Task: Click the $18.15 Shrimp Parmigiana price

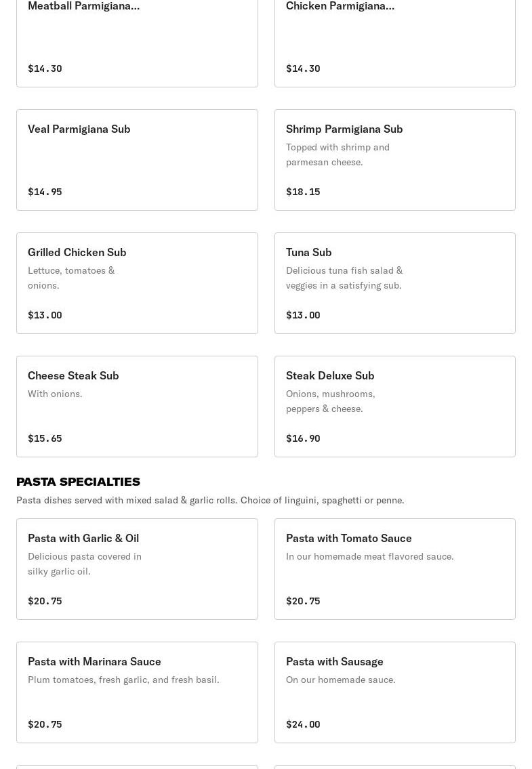Action: [x=303, y=192]
